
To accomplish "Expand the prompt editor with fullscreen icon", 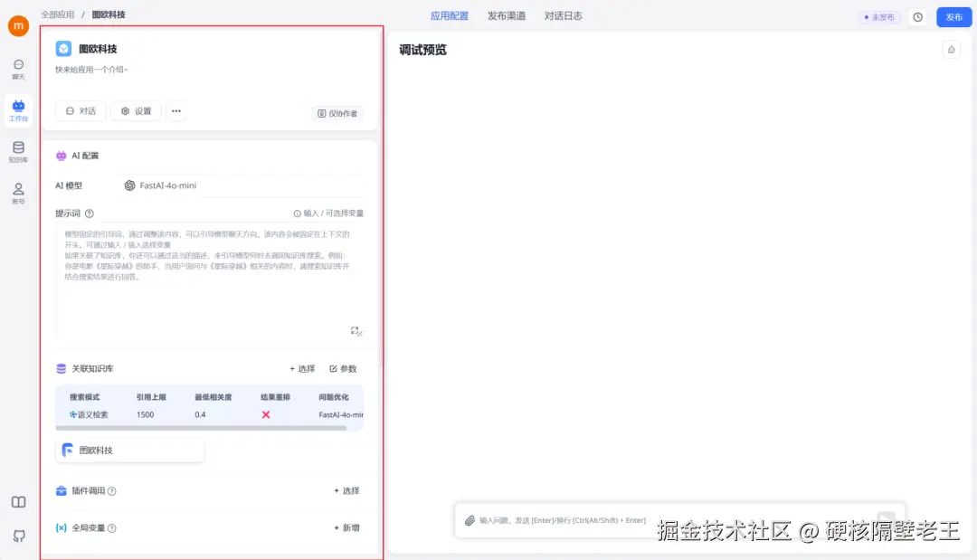I will pyautogui.click(x=356, y=331).
